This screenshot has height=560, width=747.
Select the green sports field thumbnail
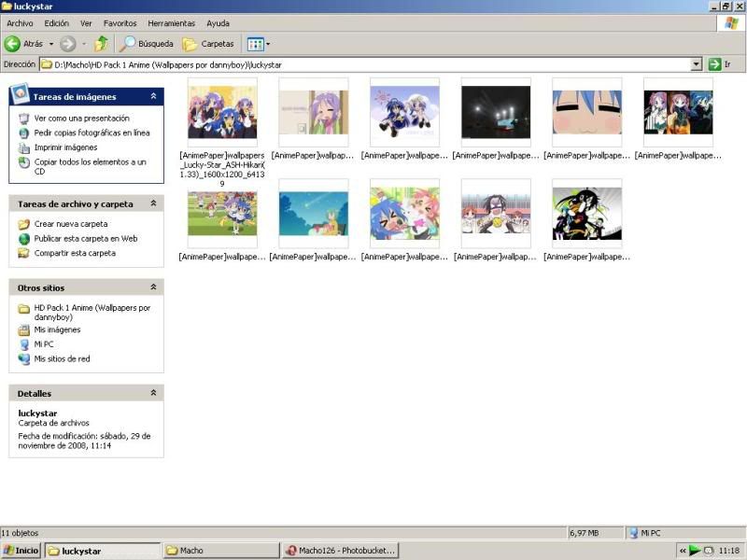222,214
